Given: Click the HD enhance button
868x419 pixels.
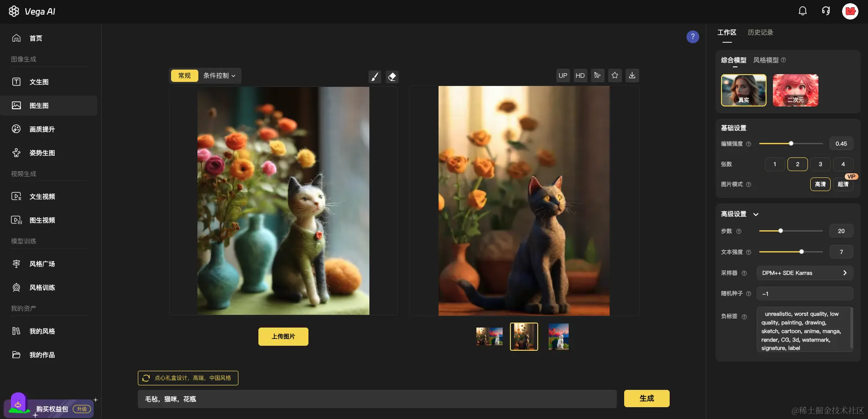Looking at the screenshot, I should (580, 76).
